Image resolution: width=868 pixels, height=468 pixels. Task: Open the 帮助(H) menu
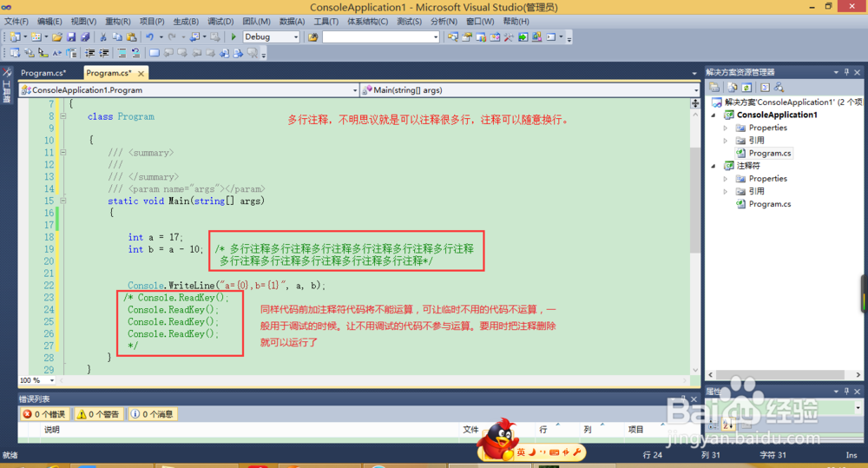click(x=516, y=21)
